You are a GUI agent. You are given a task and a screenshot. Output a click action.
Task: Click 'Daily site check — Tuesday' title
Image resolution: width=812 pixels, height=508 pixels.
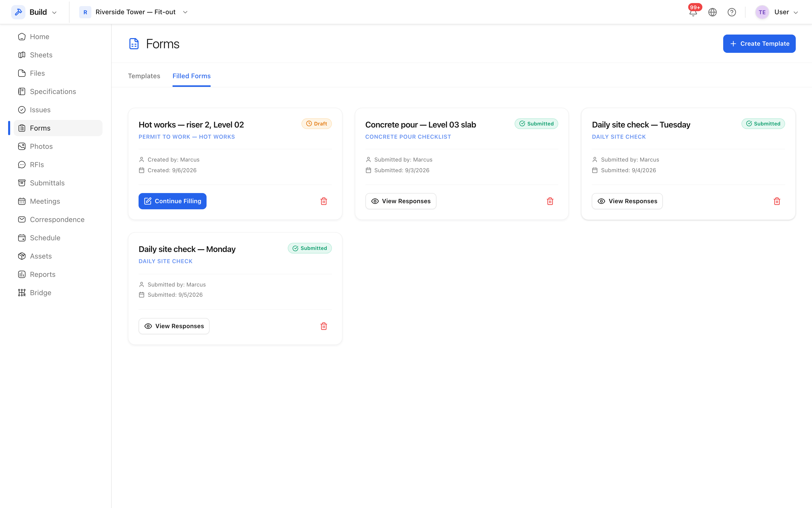click(641, 125)
